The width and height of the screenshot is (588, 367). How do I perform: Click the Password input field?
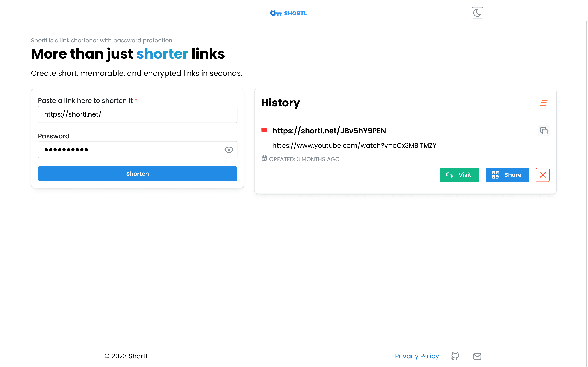click(137, 150)
